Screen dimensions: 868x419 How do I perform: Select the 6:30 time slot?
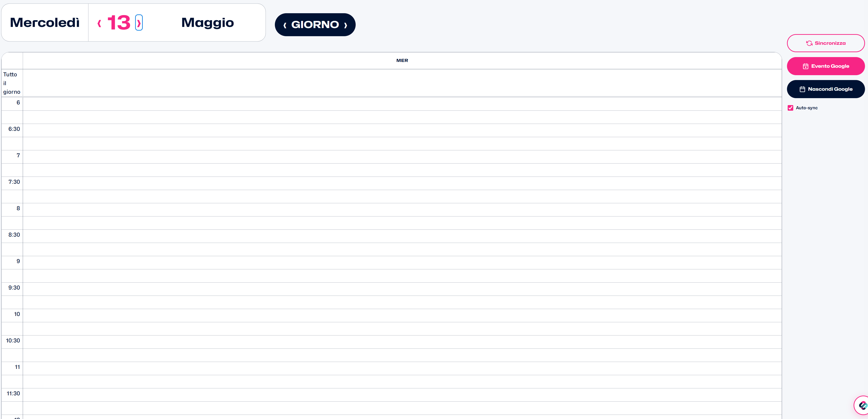click(x=402, y=130)
